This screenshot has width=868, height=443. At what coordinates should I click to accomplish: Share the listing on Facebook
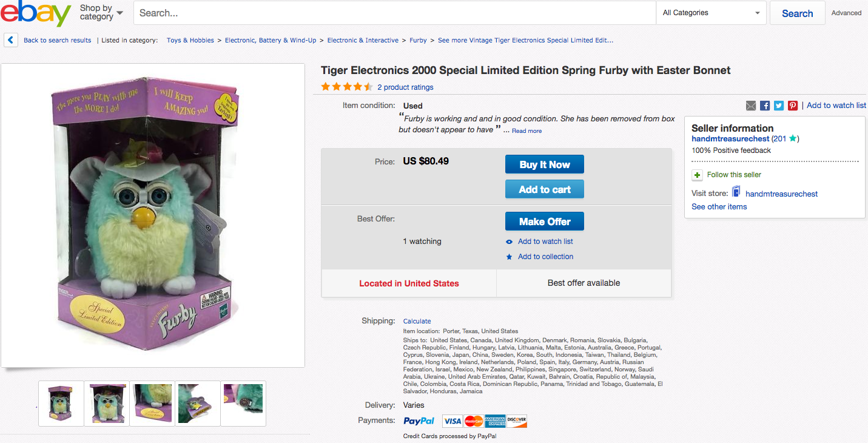[x=765, y=106]
